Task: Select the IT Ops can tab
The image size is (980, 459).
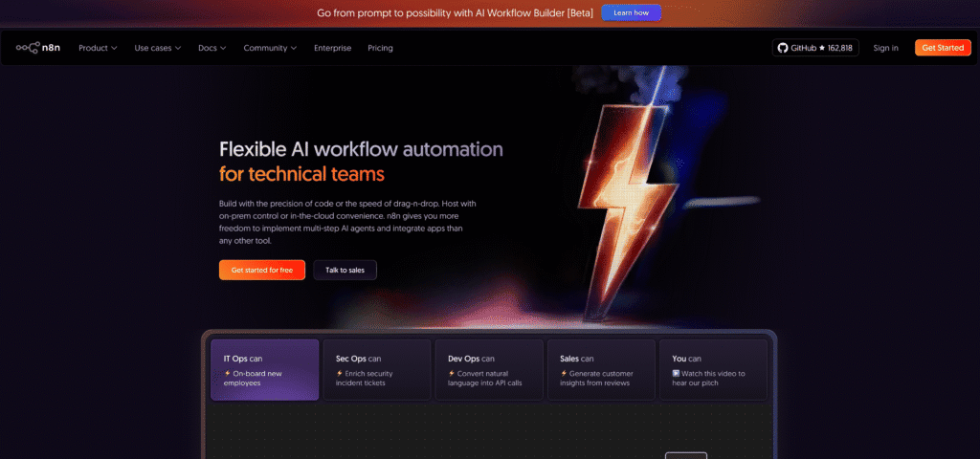Action: [264, 369]
